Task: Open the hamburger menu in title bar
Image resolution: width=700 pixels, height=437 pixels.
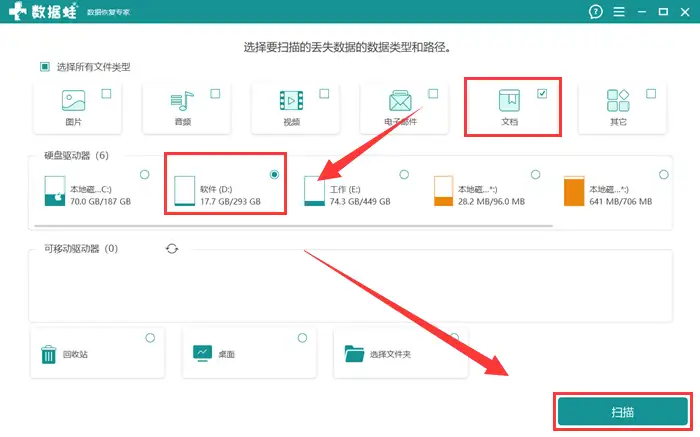Action: pyautogui.click(x=619, y=12)
